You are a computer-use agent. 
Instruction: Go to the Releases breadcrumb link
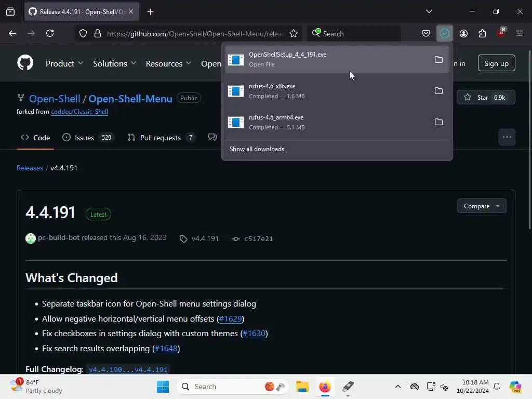click(30, 168)
